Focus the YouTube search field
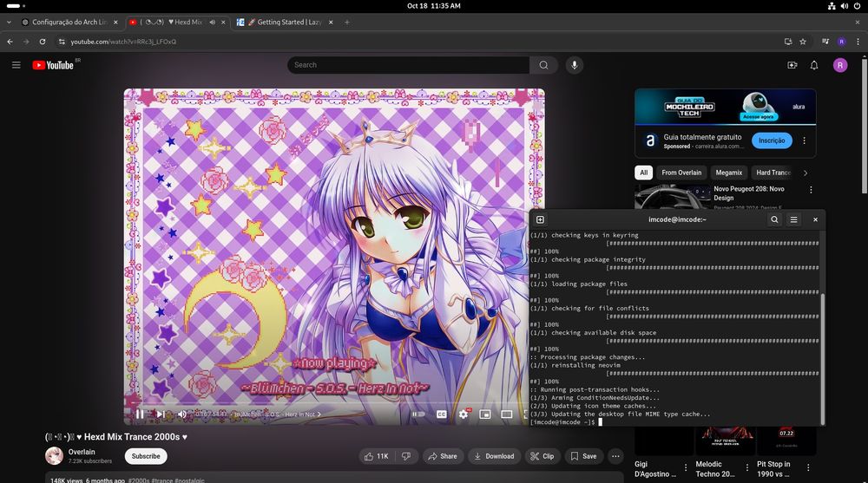The height and width of the screenshot is (483, 868). click(409, 65)
